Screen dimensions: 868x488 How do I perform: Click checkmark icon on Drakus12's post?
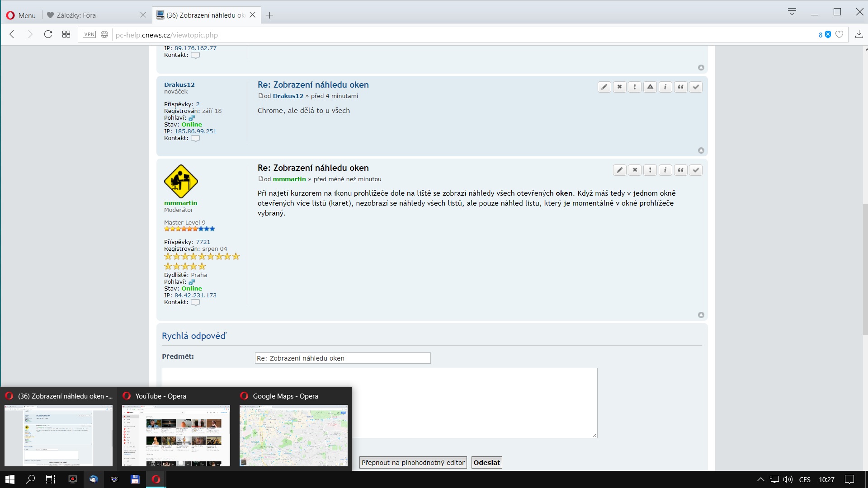[x=696, y=87]
